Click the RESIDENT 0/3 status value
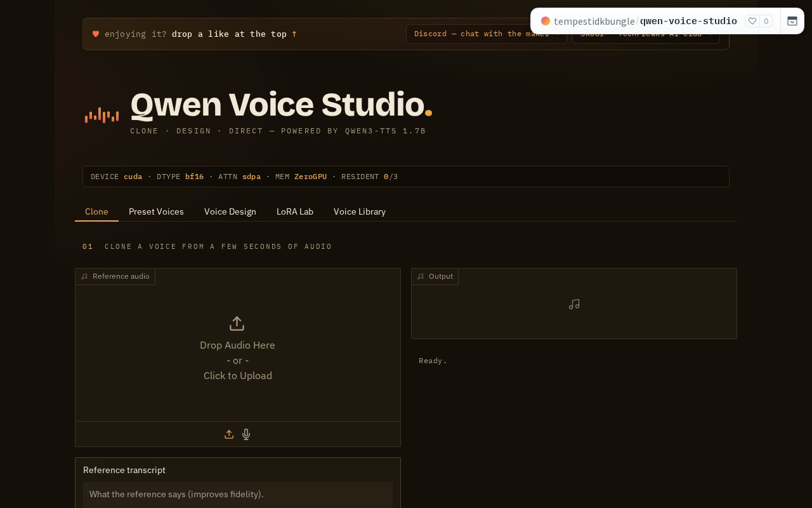 click(x=391, y=177)
